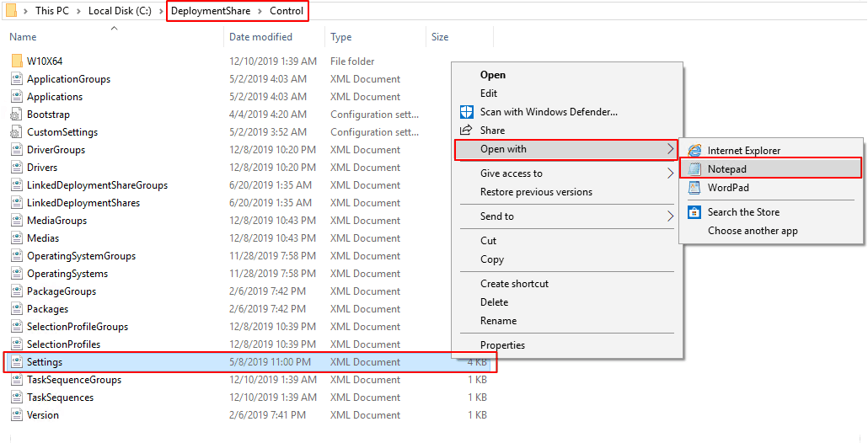Sort by Size column header
This screenshot has height=443, width=868.
tap(440, 37)
